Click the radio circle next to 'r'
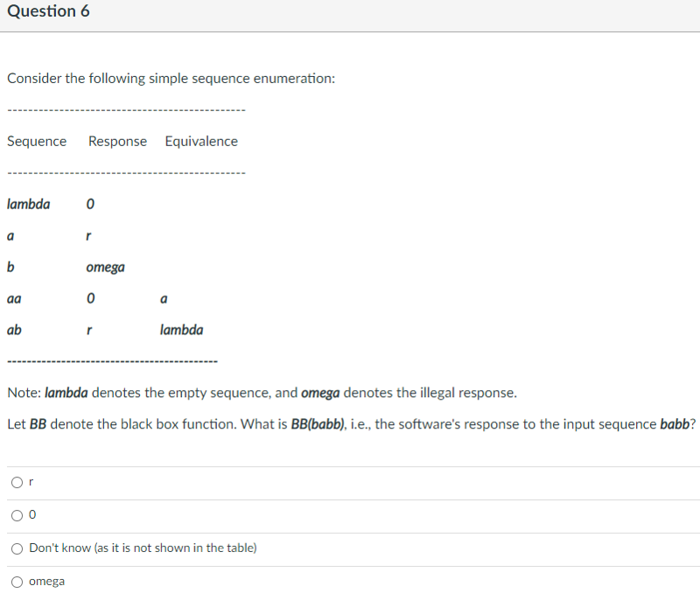The height and width of the screenshot is (600, 700). tap(17, 481)
